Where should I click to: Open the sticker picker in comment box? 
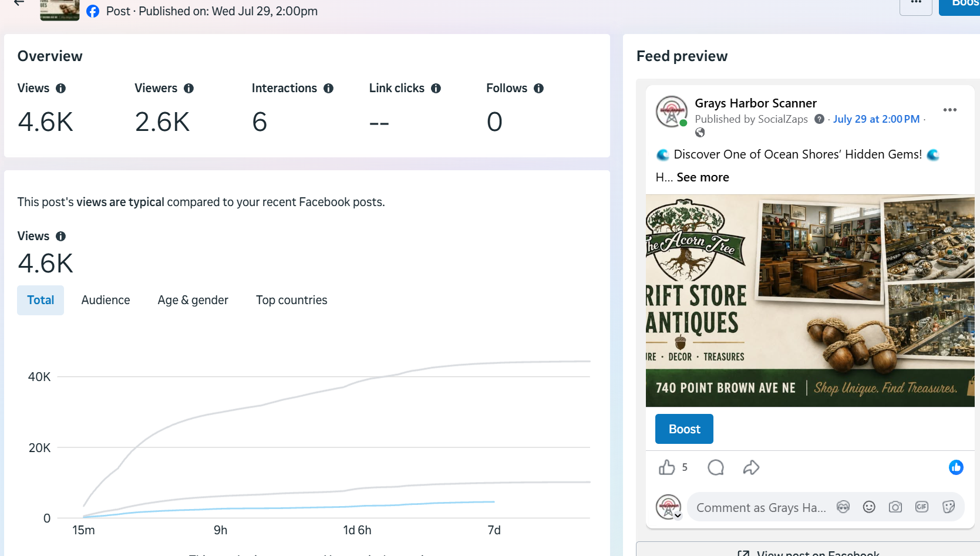[948, 507]
